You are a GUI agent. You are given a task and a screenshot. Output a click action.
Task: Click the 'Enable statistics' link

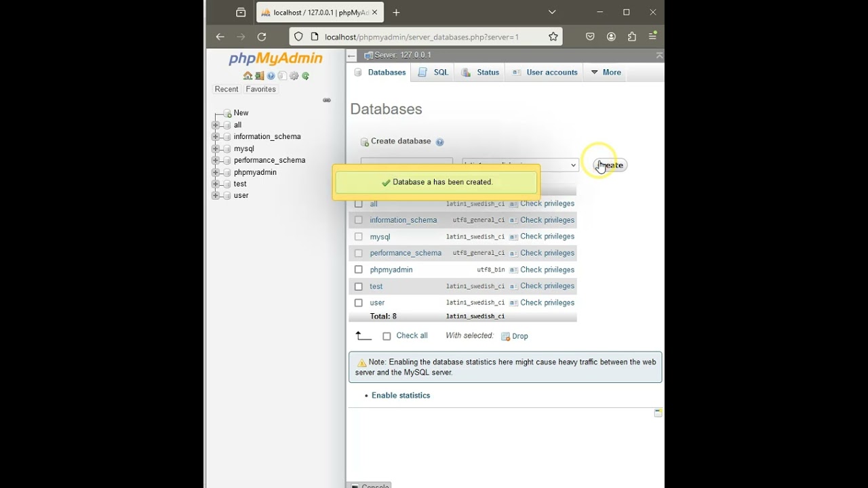pyautogui.click(x=401, y=396)
